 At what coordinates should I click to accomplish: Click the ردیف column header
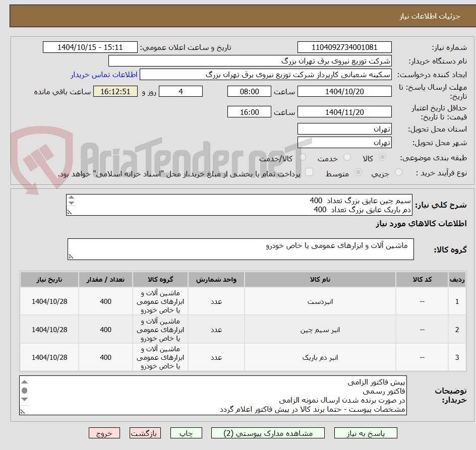click(457, 280)
